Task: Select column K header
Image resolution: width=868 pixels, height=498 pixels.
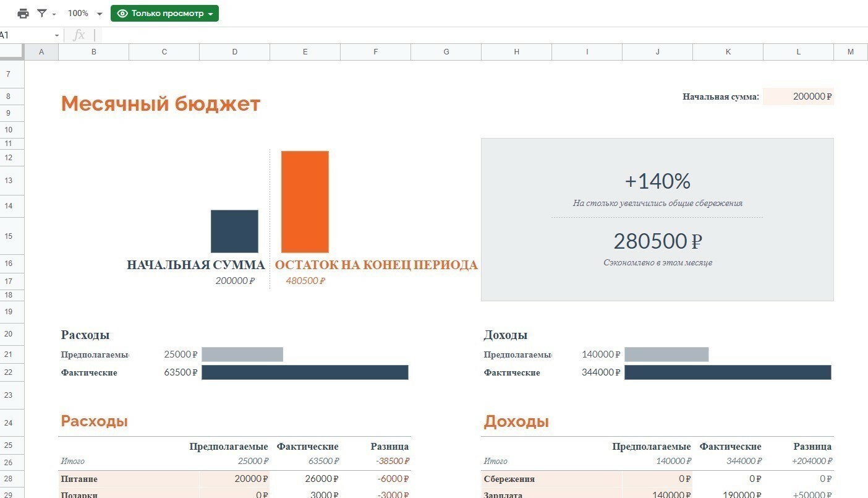Action: (x=728, y=52)
